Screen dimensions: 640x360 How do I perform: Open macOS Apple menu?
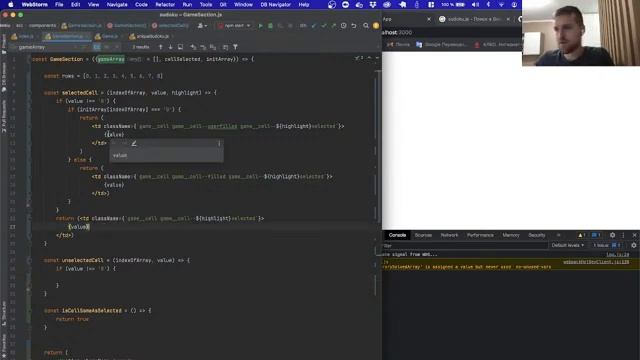pyautogui.click(x=11, y=4)
